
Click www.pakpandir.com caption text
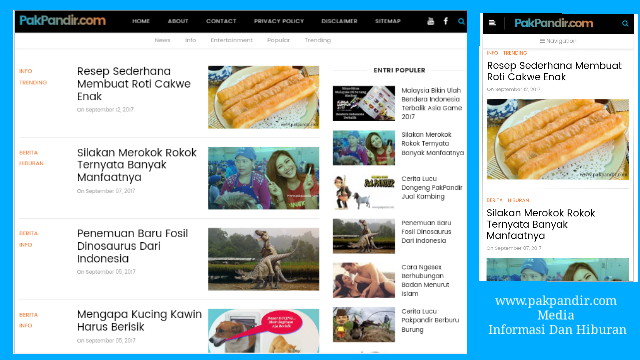(x=556, y=301)
